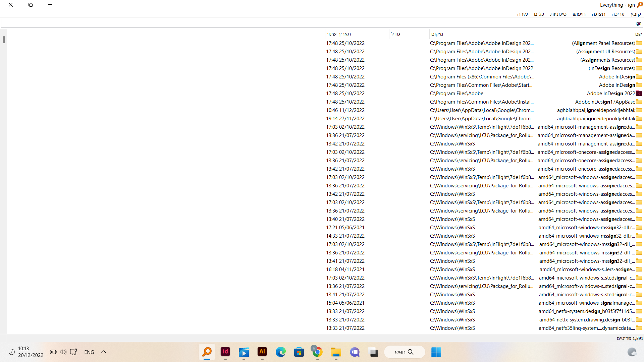This screenshot has height=362, width=644.
Task: Open the חיפוש (Search) menu
Action: pyautogui.click(x=579, y=14)
